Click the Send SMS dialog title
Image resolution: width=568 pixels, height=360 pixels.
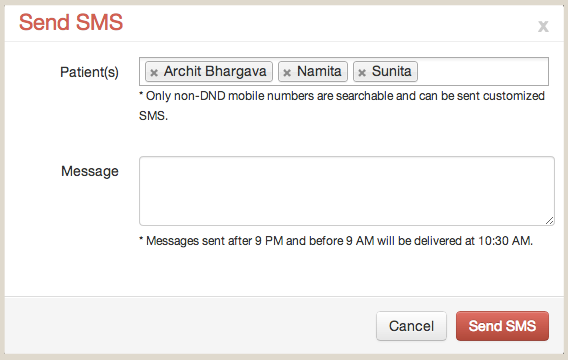pos(71,22)
